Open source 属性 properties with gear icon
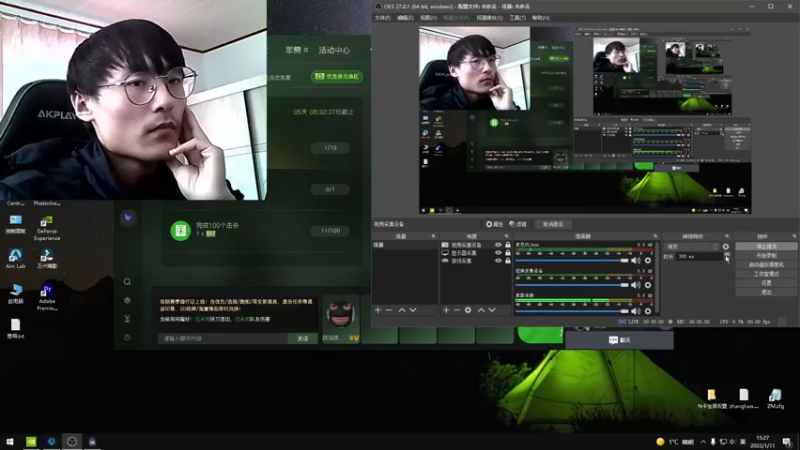This screenshot has width=800, height=450. pos(494,224)
